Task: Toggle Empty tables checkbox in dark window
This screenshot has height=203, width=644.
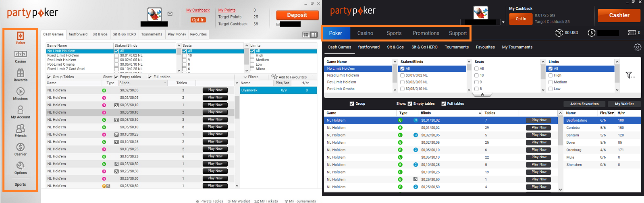Action: coord(410,104)
